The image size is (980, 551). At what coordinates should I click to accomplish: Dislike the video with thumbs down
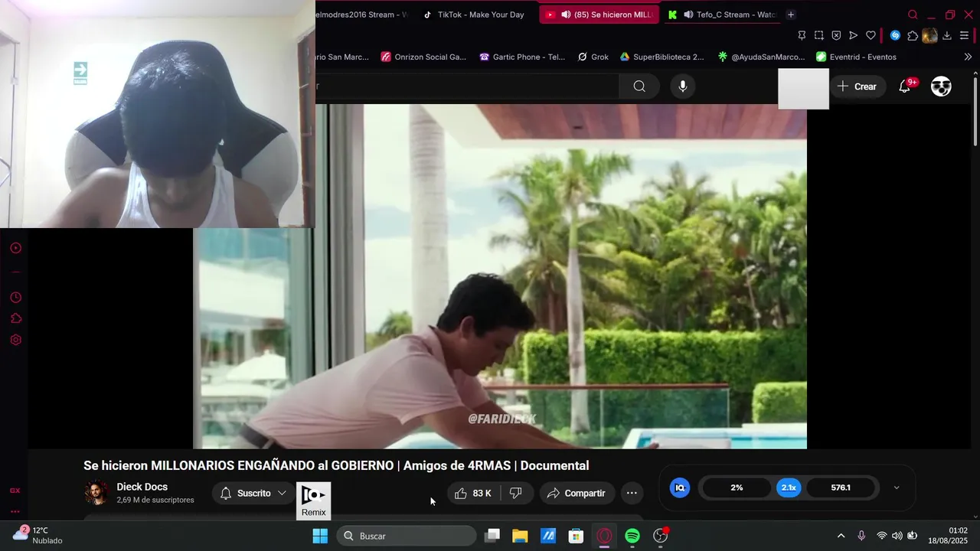coord(516,494)
